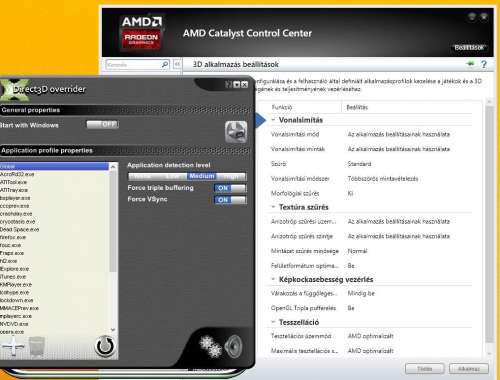Add a new profile with the plus icon

(13, 346)
